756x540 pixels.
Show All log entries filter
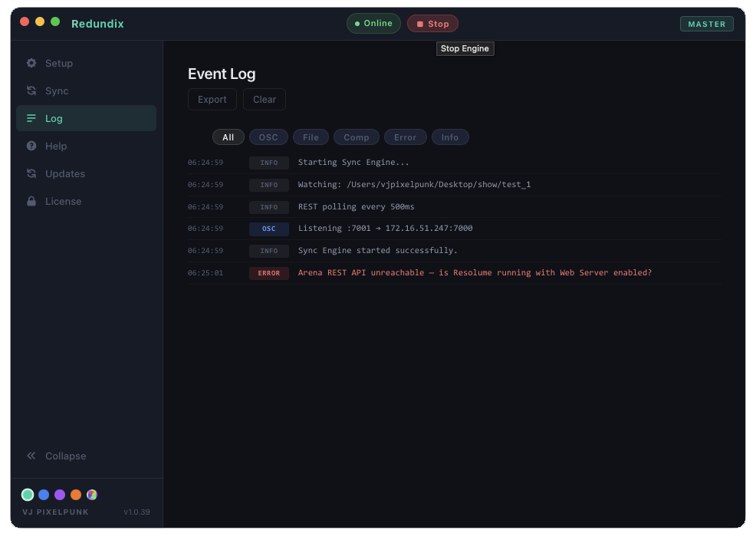click(x=228, y=137)
